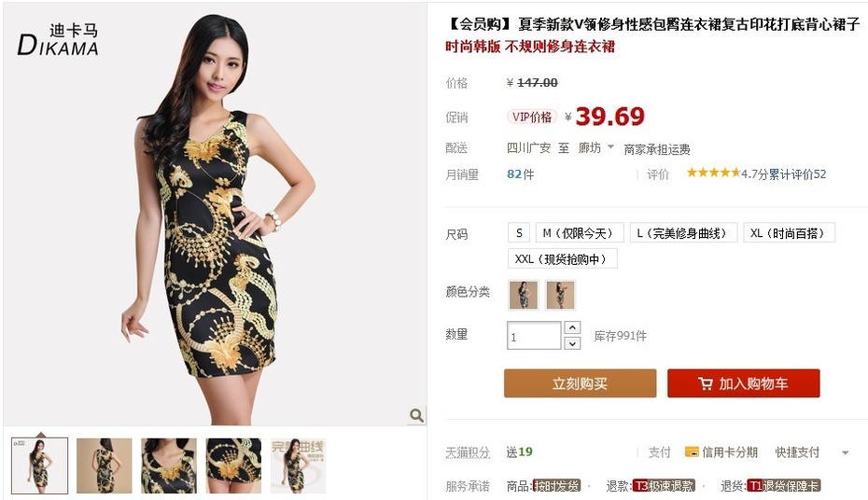The image size is (868, 500).
Task: Pick size XL（时尚百搭）
Action: 790,233
